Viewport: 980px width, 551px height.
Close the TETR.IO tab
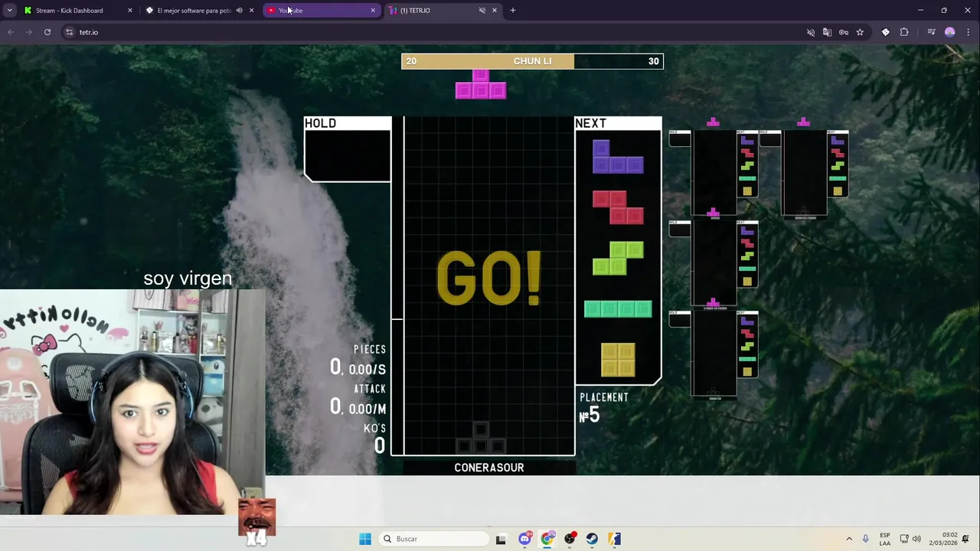[494, 11]
